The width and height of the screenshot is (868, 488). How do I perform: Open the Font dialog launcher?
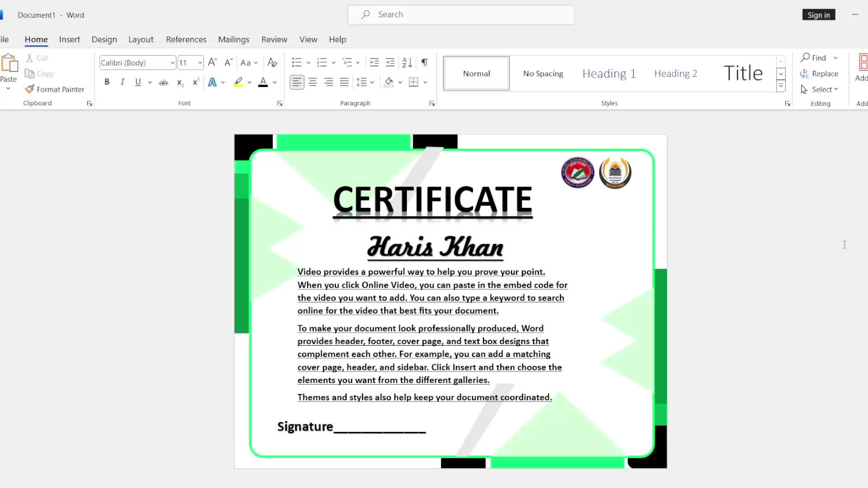[x=280, y=103]
